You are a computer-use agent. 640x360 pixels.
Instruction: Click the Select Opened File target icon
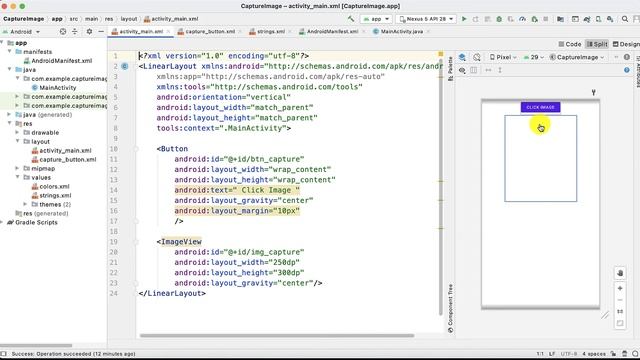click(x=63, y=31)
